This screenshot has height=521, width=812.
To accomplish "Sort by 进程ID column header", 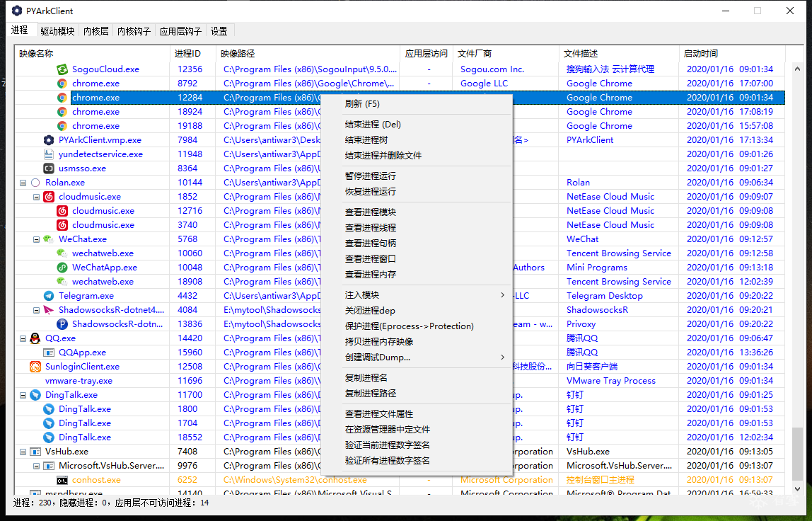I will [x=192, y=53].
